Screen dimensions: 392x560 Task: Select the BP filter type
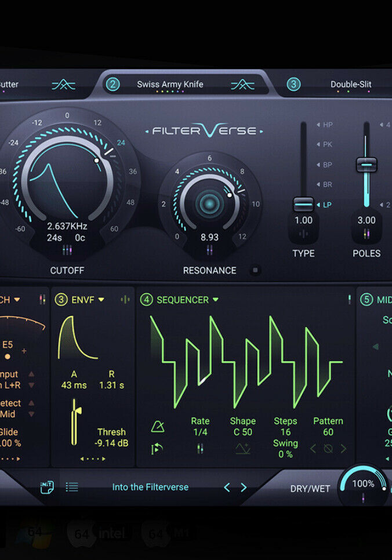(x=327, y=165)
